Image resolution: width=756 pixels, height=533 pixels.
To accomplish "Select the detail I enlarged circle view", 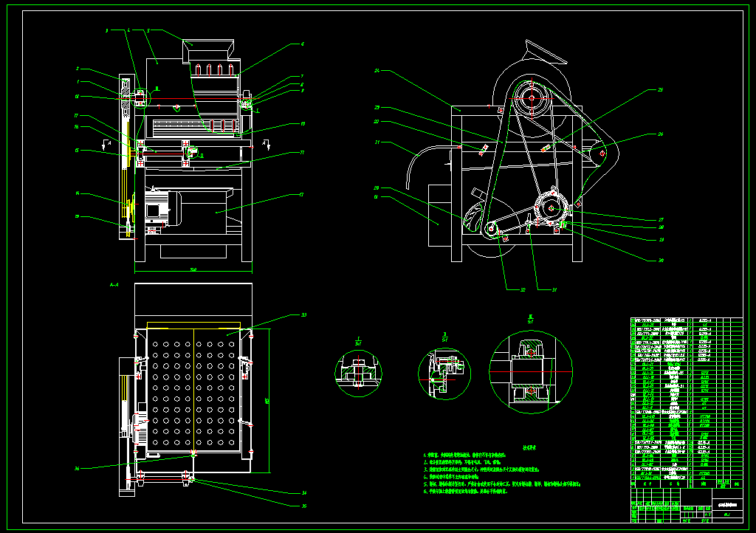I will coord(358,373).
